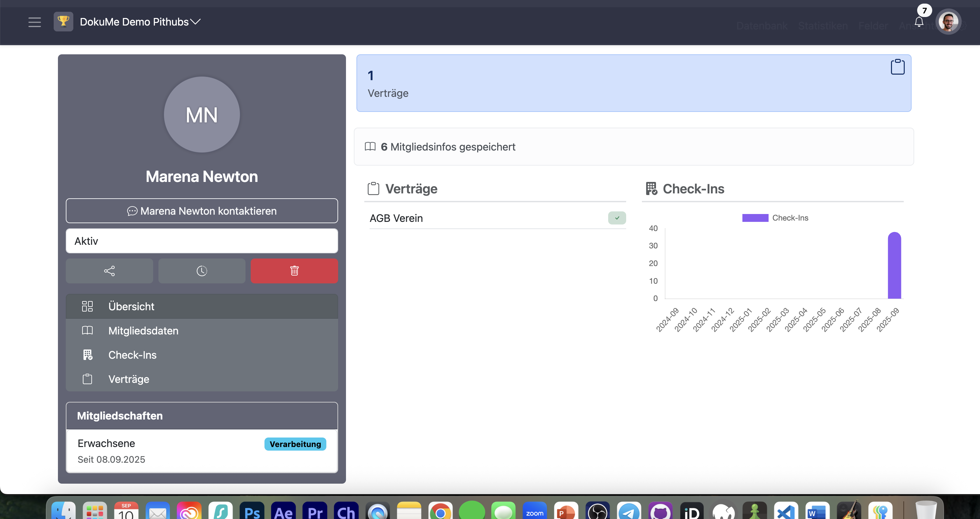The width and height of the screenshot is (980, 519).
Task: Select Mitgliedsdaten in sidebar menu
Action: (143, 331)
